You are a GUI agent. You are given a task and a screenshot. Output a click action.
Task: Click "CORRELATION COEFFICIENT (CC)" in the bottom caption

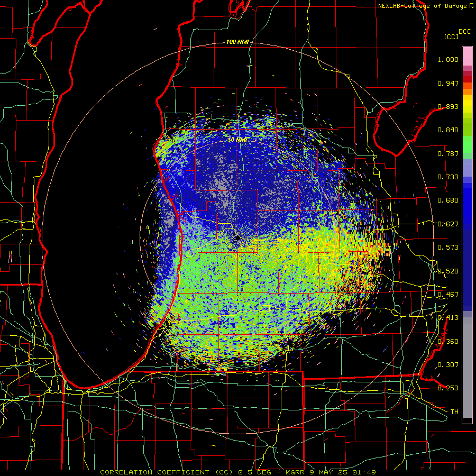tap(166, 472)
